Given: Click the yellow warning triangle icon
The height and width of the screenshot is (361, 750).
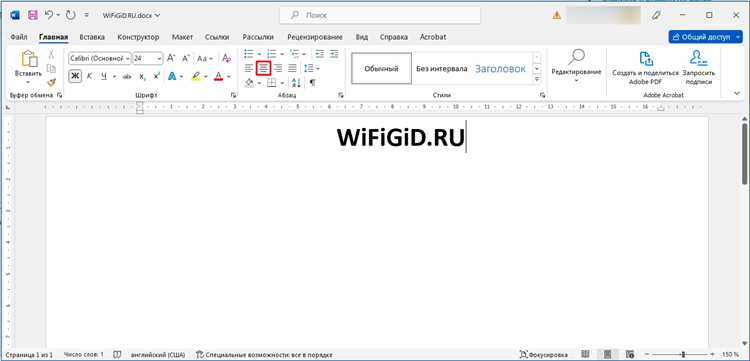Looking at the screenshot, I should (x=556, y=15).
